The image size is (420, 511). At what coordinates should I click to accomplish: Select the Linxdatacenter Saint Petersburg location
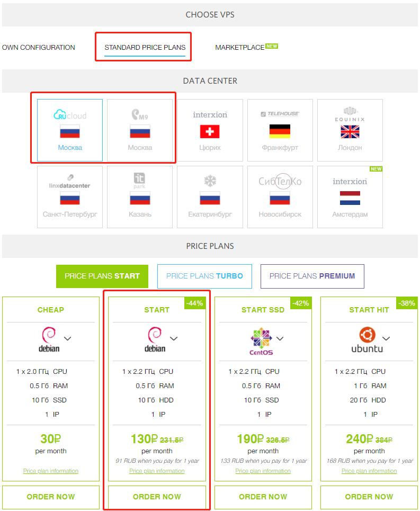[70, 197]
